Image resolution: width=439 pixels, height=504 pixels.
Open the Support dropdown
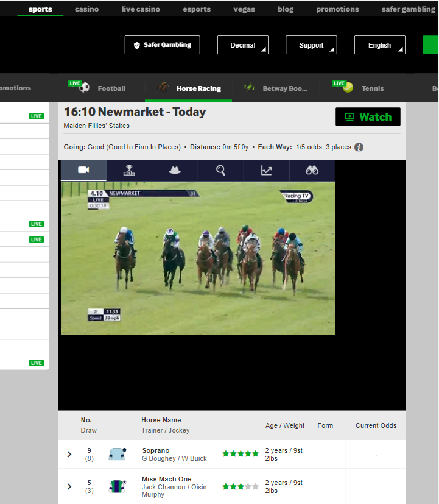[x=311, y=45]
